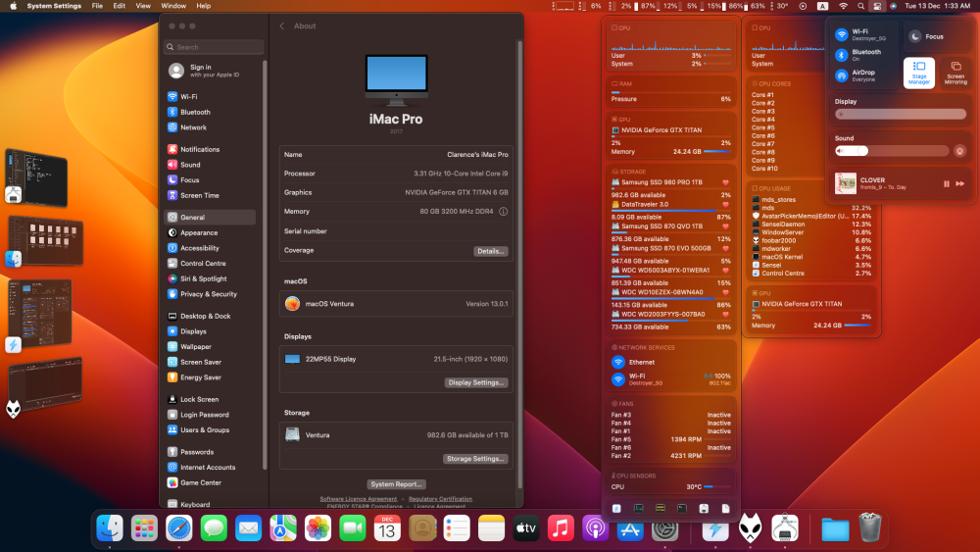Click the settings Search field
Image resolution: width=980 pixels, height=552 pixels.
[214, 47]
